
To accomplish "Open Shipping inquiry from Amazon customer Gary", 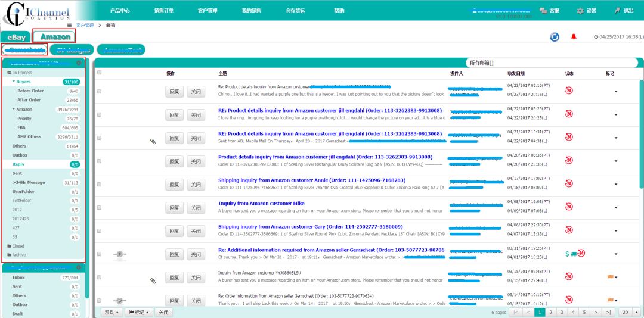I will pos(310,226).
